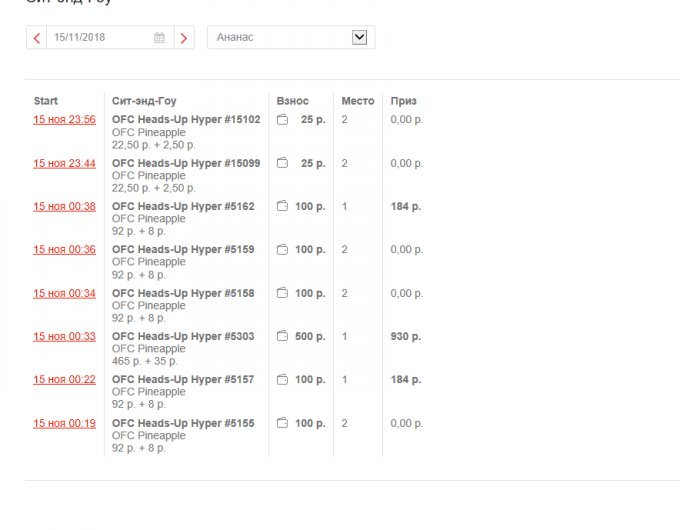
Task: Click 92 р. + 8 р. under #5158
Action: click(x=139, y=318)
